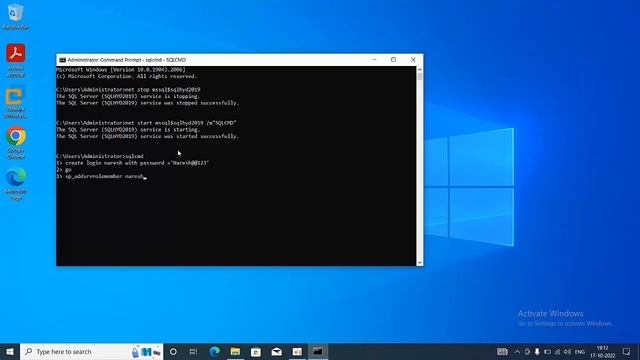
Task: Select the Command Prompt taskbar button
Action: pos(318,351)
